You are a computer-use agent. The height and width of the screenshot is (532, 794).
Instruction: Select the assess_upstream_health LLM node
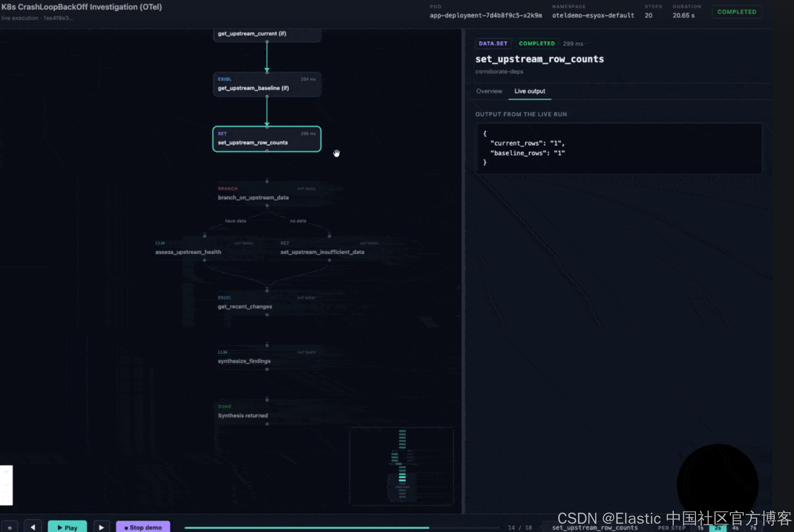point(205,248)
